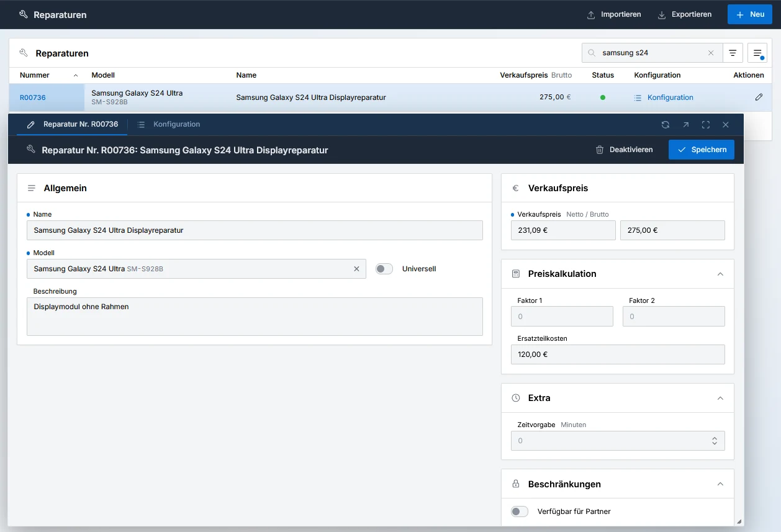Edit the gross Verkaufspreis field 275,00 €
Screen dimensions: 781x532
click(x=672, y=230)
